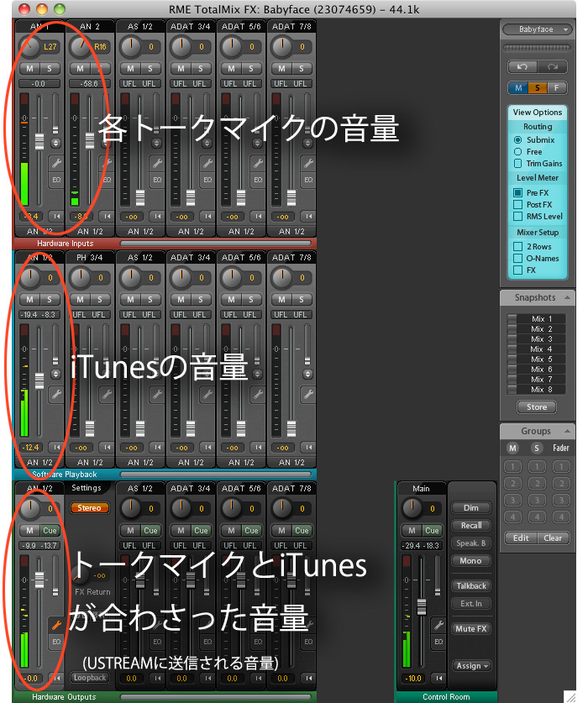
Task: Enable the O-Names checkbox
Action: (517, 258)
